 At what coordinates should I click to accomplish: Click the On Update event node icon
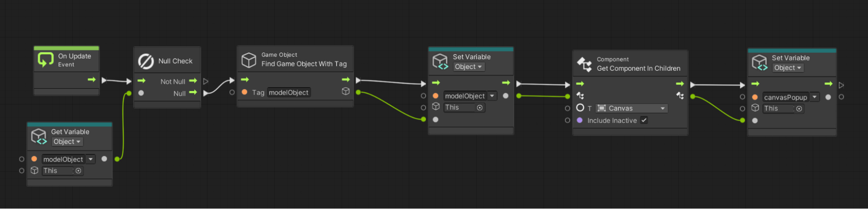pyautogui.click(x=45, y=59)
